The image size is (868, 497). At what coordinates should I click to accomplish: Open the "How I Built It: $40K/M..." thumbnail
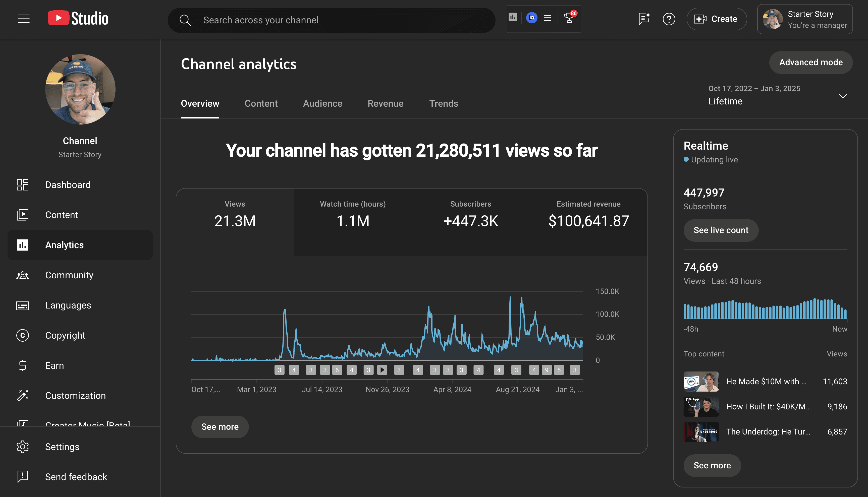[701, 407]
